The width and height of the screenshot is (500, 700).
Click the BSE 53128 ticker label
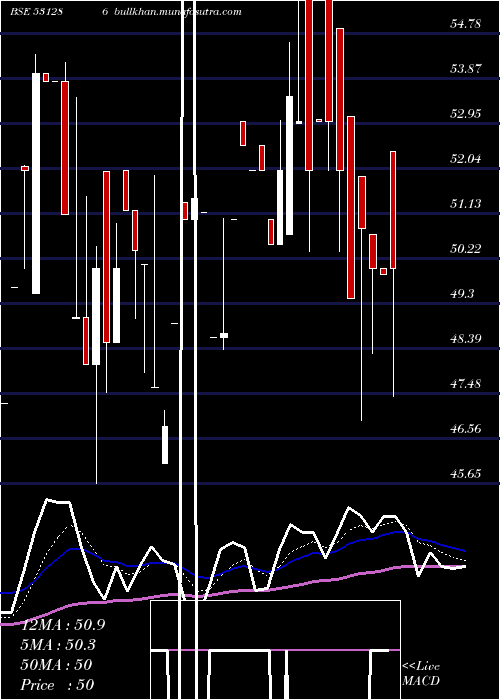tap(37, 12)
